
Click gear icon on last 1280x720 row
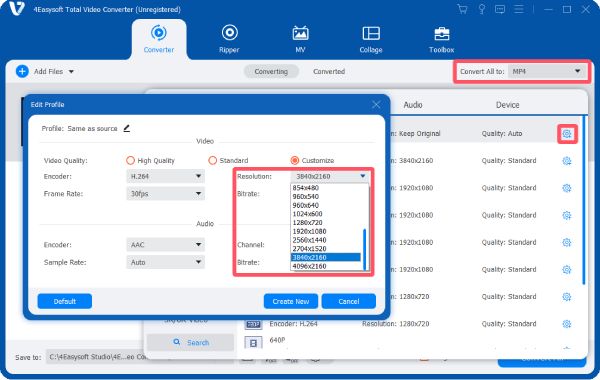(x=567, y=324)
